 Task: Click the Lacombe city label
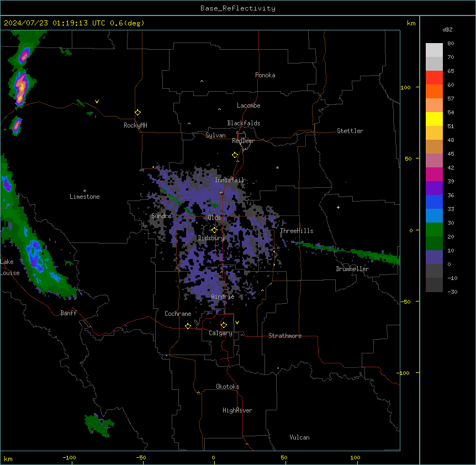[x=248, y=105]
